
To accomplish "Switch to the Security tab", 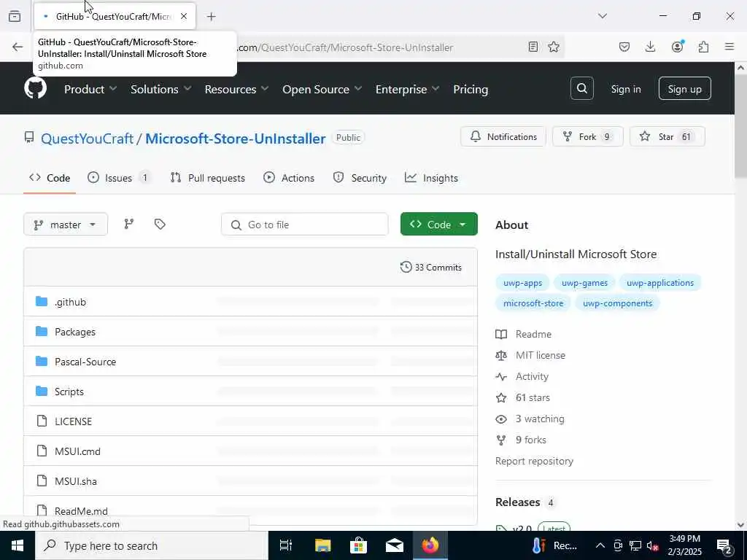I will point(360,178).
